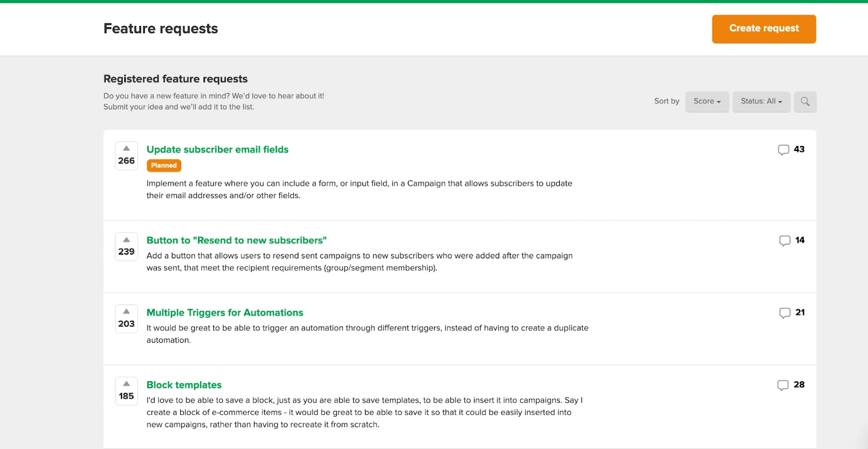Upvote the Multiple Triggers for Automations request
The width and height of the screenshot is (868, 449).
pos(126,312)
